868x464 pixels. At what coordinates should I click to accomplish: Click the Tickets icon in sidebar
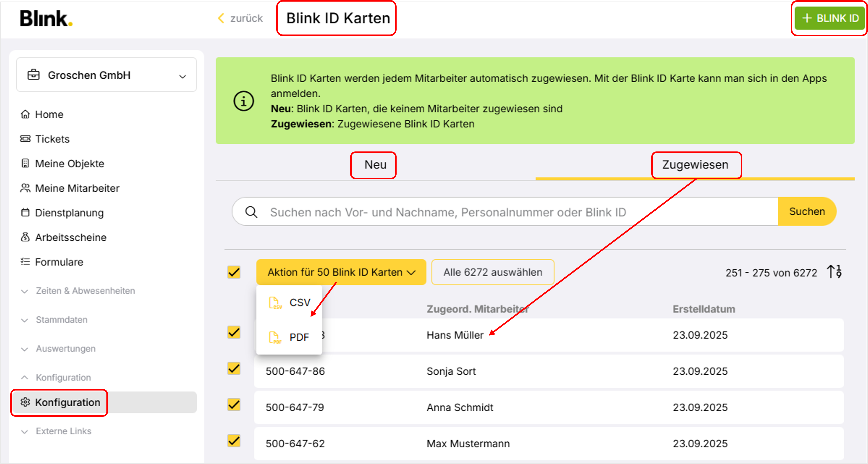(25, 139)
